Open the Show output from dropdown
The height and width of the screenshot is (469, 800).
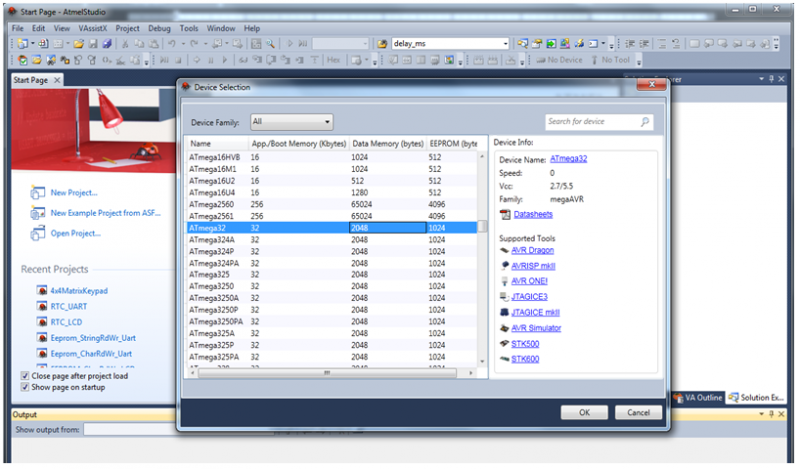(130, 430)
